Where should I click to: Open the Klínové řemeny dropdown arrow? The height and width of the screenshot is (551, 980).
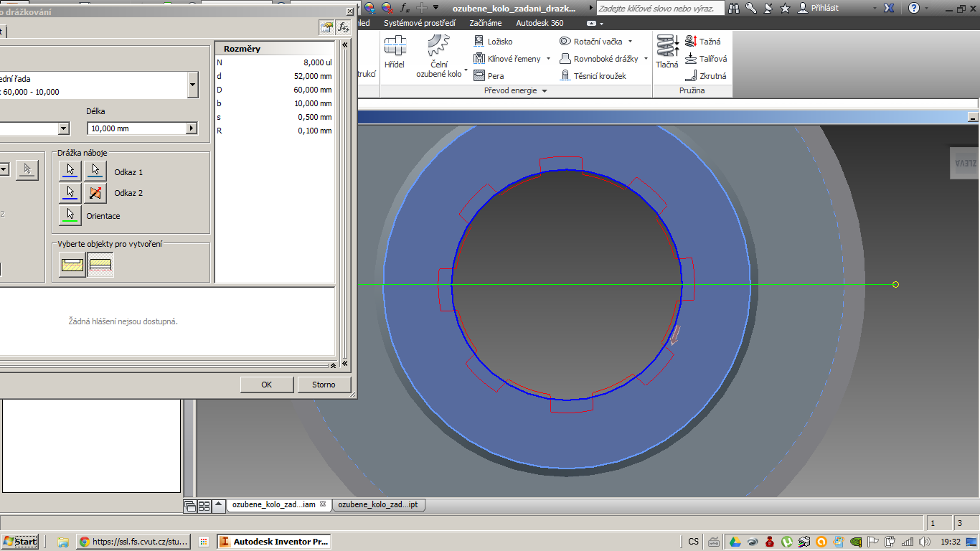548,59
